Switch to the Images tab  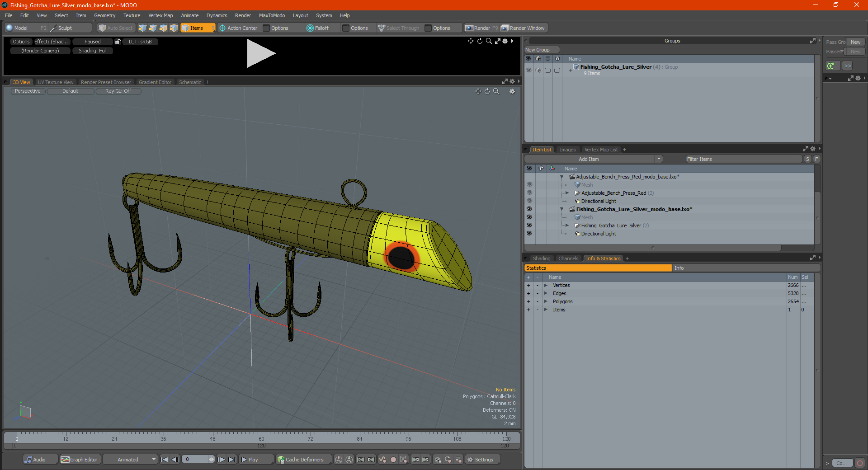567,150
